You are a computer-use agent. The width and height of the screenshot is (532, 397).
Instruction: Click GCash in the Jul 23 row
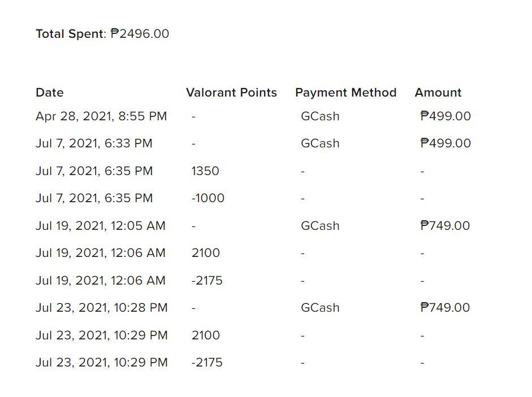pyautogui.click(x=320, y=308)
